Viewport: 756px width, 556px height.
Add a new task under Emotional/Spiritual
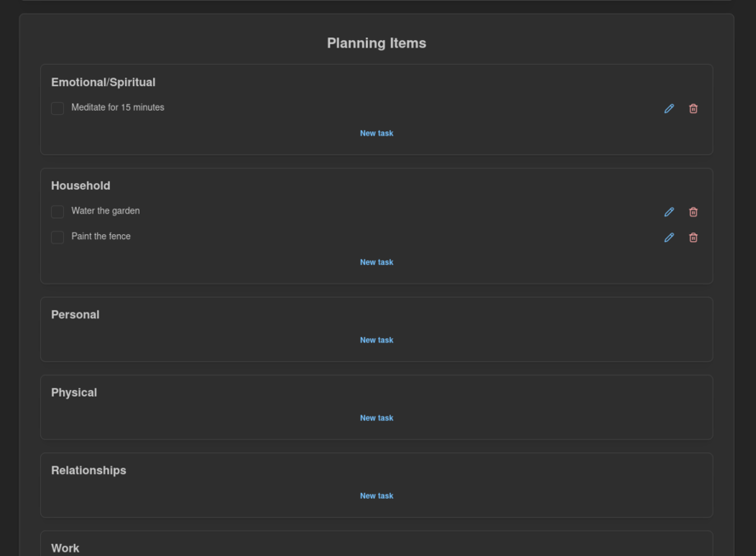(x=376, y=134)
